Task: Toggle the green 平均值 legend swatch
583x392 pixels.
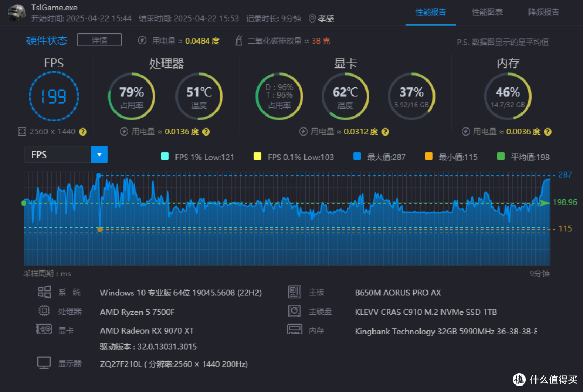Action: pos(501,157)
